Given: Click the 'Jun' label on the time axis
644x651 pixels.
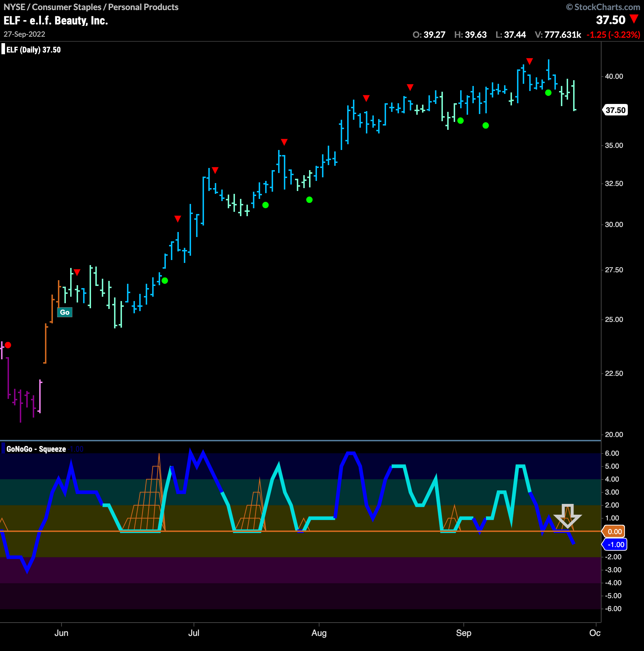Looking at the screenshot, I should pyautogui.click(x=61, y=633).
